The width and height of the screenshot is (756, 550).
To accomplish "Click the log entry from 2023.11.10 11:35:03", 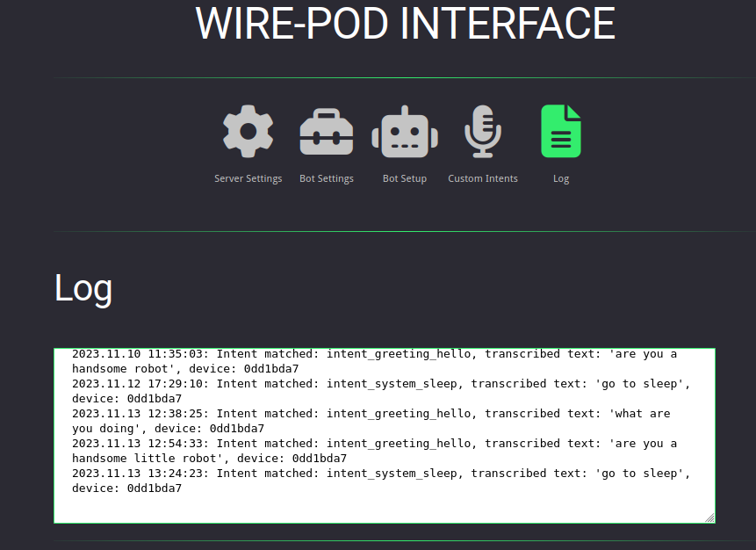I will [x=139, y=354].
